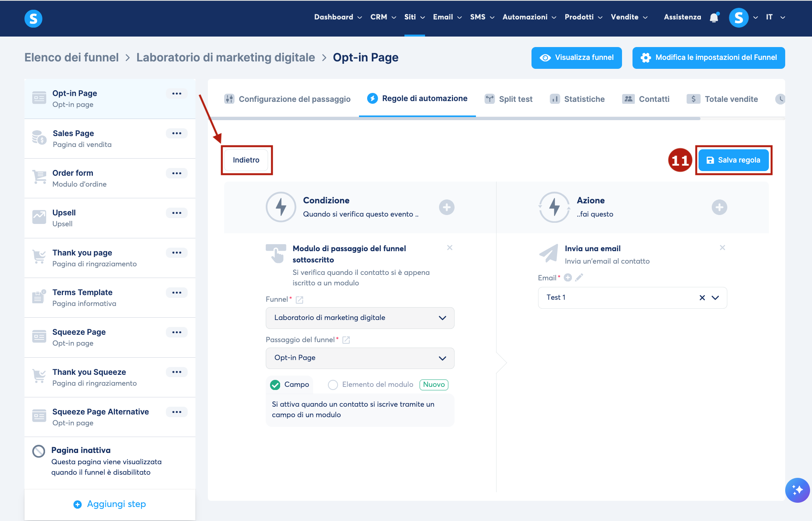
Task: Open options menu for Terms Template step
Action: [177, 293]
